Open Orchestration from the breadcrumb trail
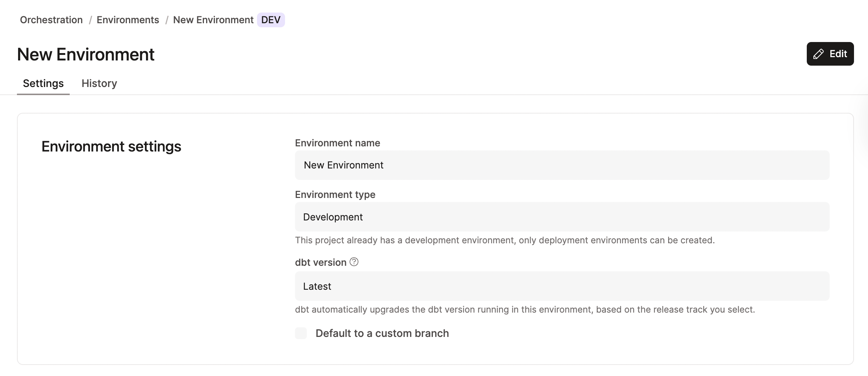Image resolution: width=868 pixels, height=376 pixels. (51, 20)
